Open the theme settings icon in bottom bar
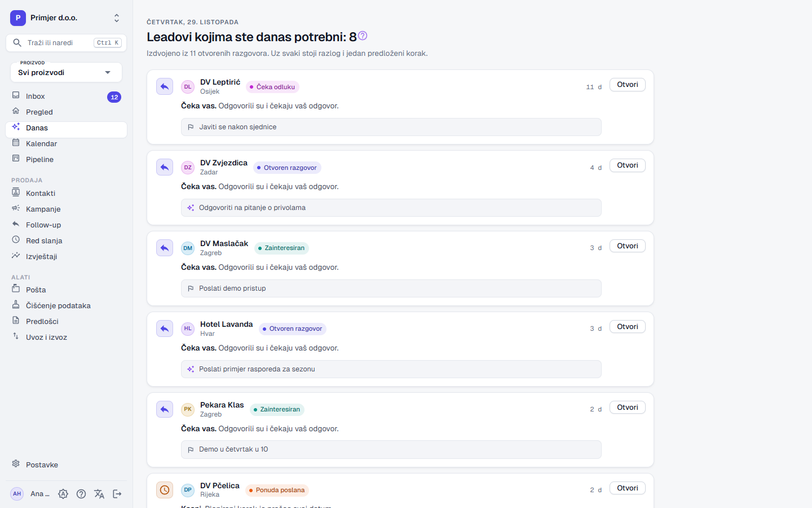The width and height of the screenshot is (812, 508). (63, 494)
